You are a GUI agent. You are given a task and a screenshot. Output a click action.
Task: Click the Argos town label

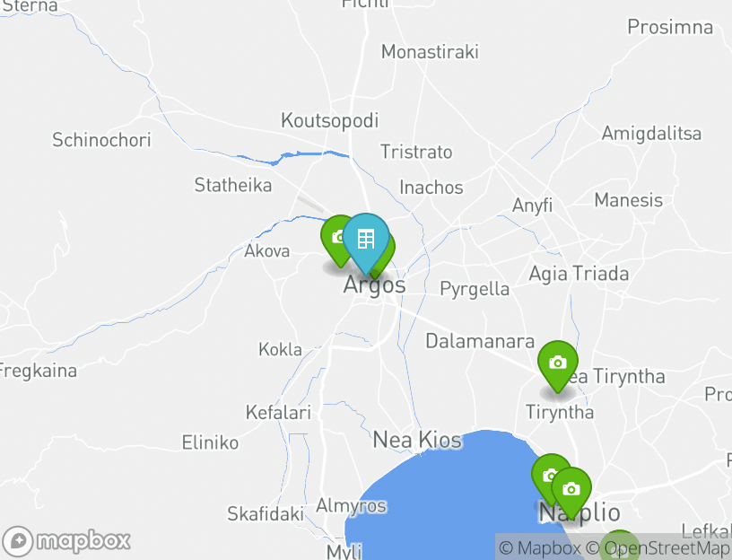(x=374, y=284)
